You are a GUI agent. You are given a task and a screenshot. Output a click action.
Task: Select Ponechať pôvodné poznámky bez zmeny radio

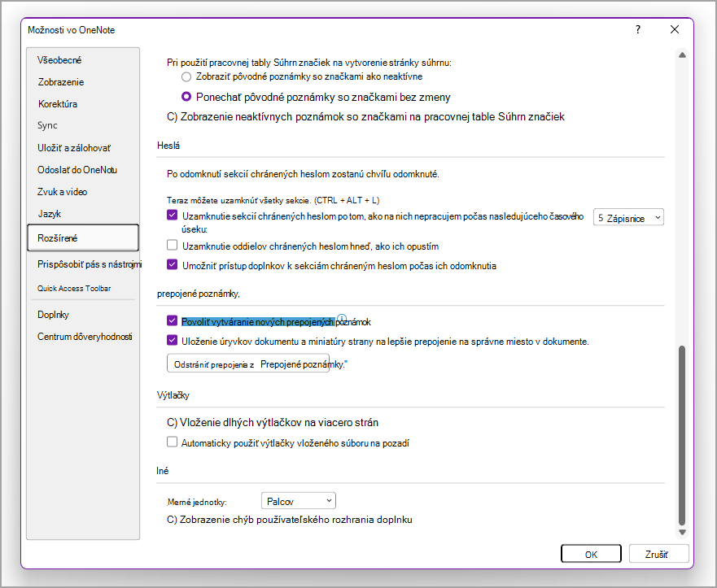tap(186, 97)
